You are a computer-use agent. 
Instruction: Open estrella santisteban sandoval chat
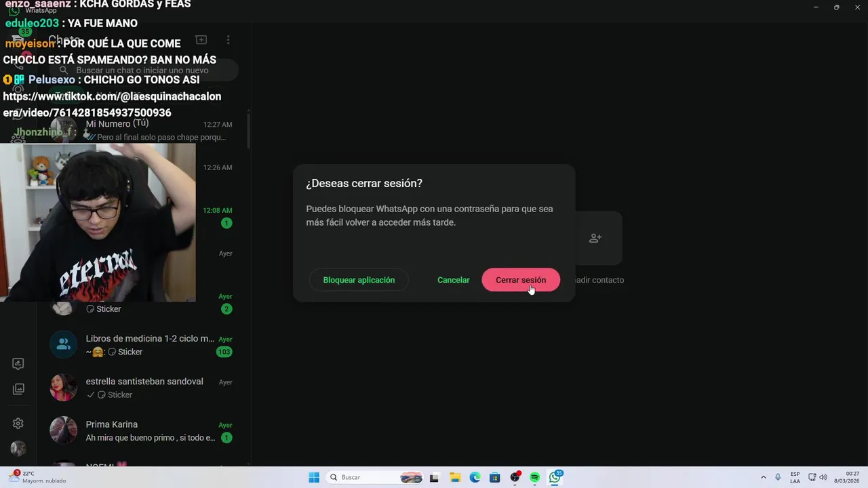click(144, 388)
